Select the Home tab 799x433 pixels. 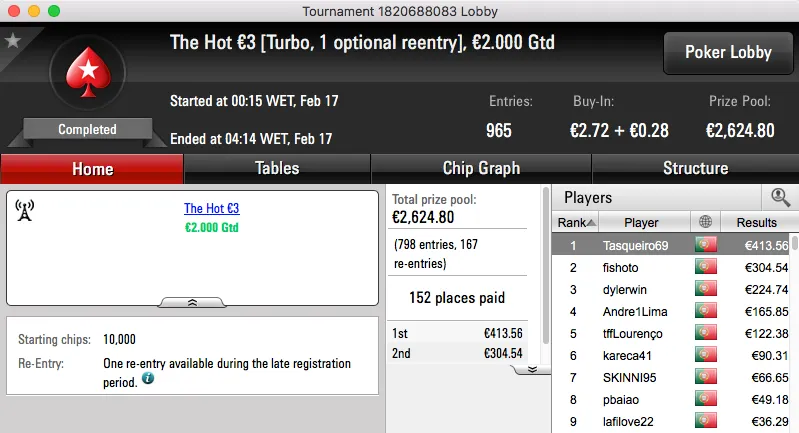click(x=92, y=168)
